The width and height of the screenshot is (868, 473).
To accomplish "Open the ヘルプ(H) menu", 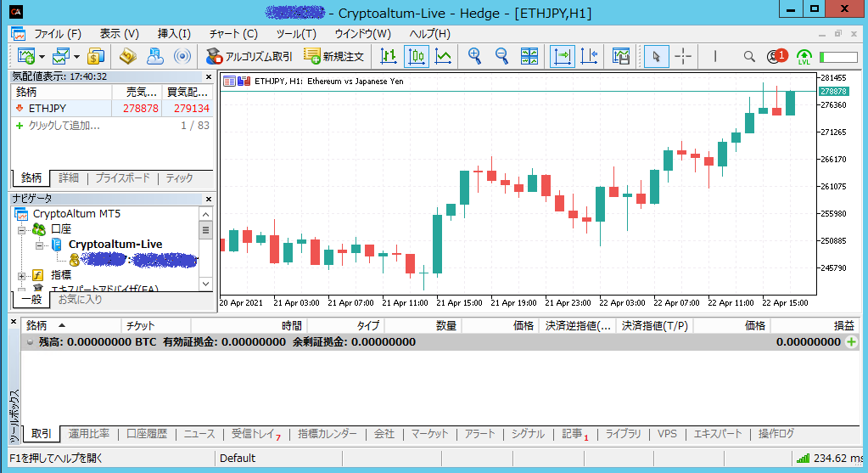I will [x=429, y=34].
